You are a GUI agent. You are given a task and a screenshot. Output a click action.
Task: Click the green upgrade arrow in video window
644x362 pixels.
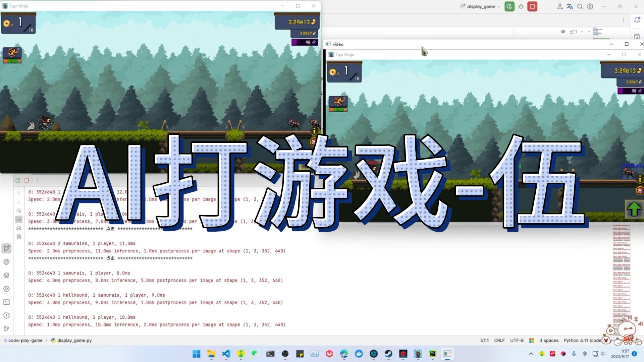pyautogui.click(x=634, y=209)
